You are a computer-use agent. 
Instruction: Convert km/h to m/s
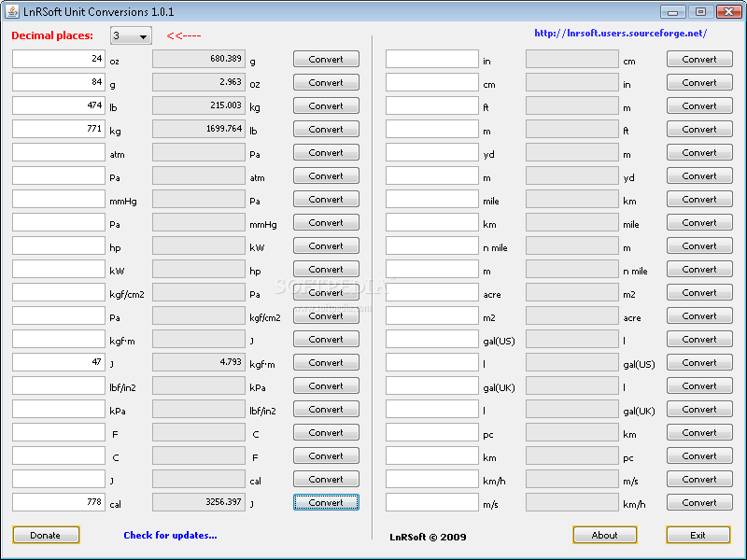[x=699, y=479]
